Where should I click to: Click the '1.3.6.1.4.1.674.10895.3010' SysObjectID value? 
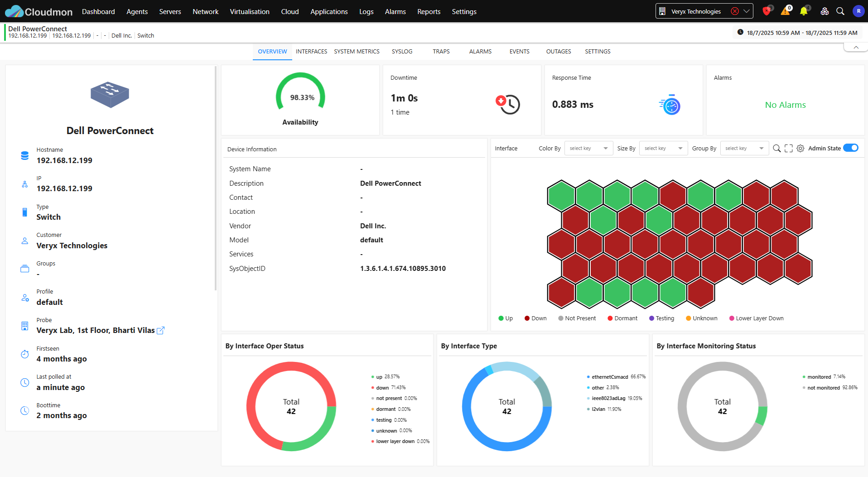403,269
